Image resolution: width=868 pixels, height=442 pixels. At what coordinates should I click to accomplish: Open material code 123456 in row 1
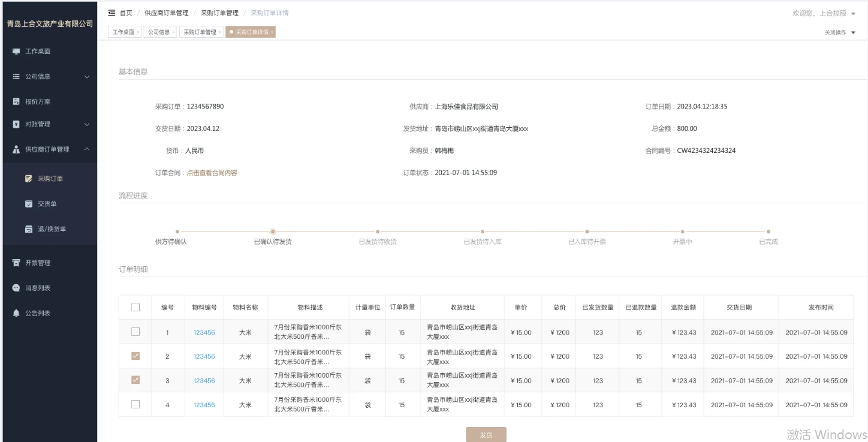click(x=204, y=332)
